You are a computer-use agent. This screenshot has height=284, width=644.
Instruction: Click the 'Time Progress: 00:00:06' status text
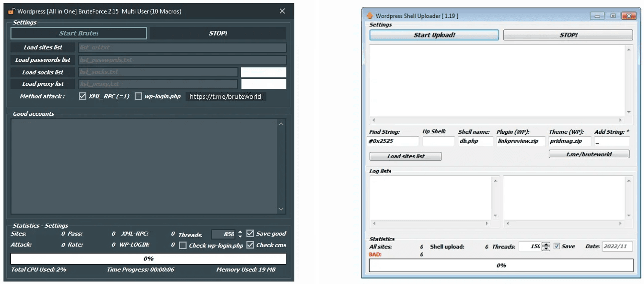141,270
